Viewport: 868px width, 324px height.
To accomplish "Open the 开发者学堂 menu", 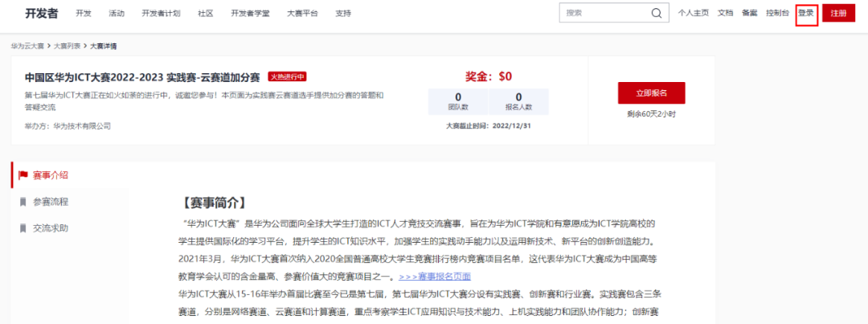I will pyautogui.click(x=250, y=14).
